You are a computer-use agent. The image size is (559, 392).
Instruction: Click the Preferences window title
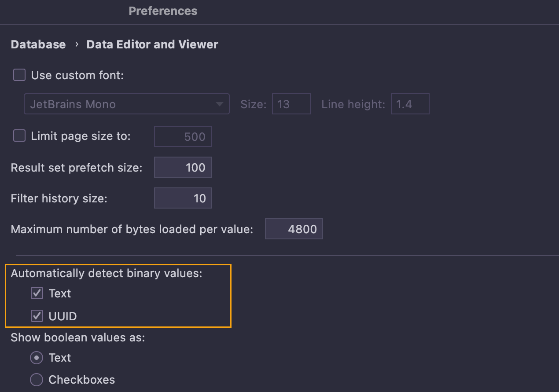tap(163, 11)
